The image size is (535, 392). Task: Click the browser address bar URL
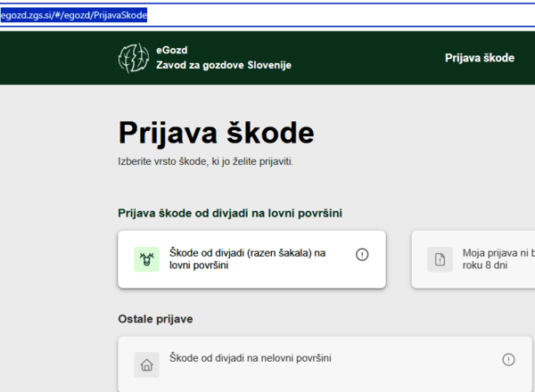tap(74, 15)
